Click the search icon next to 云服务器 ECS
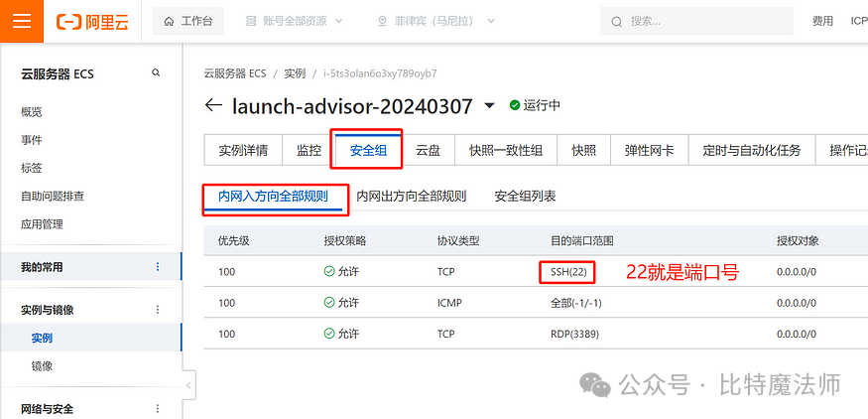The height and width of the screenshot is (419, 868). coord(156,72)
